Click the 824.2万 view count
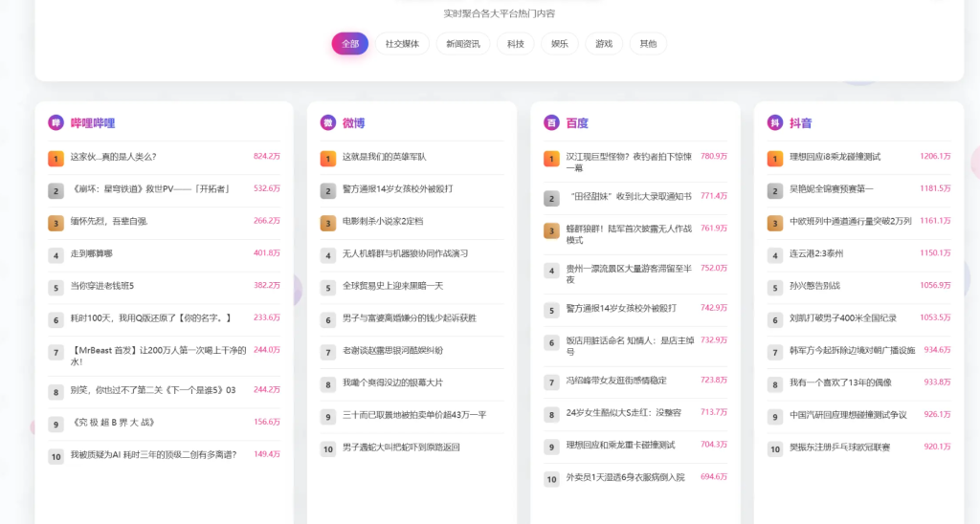The width and height of the screenshot is (980, 524). pos(267,156)
